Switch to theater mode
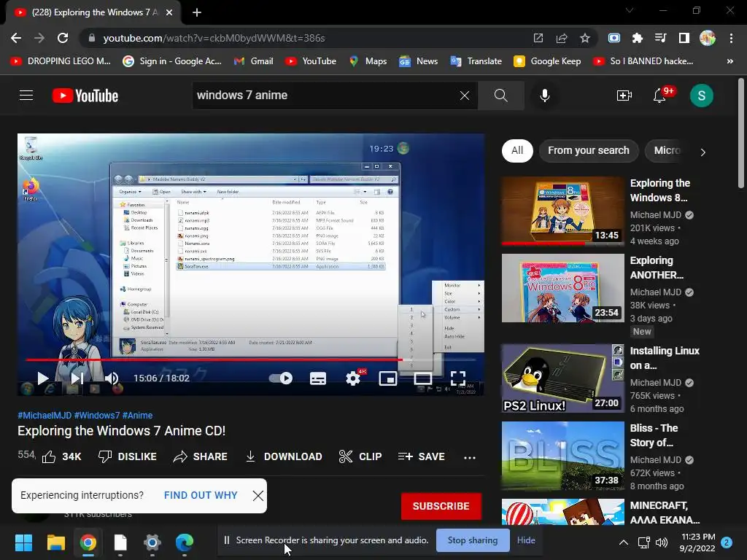Image resolution: width=747 pixels, height=560 pixels. pyautogui.click(x=422, y=378)
